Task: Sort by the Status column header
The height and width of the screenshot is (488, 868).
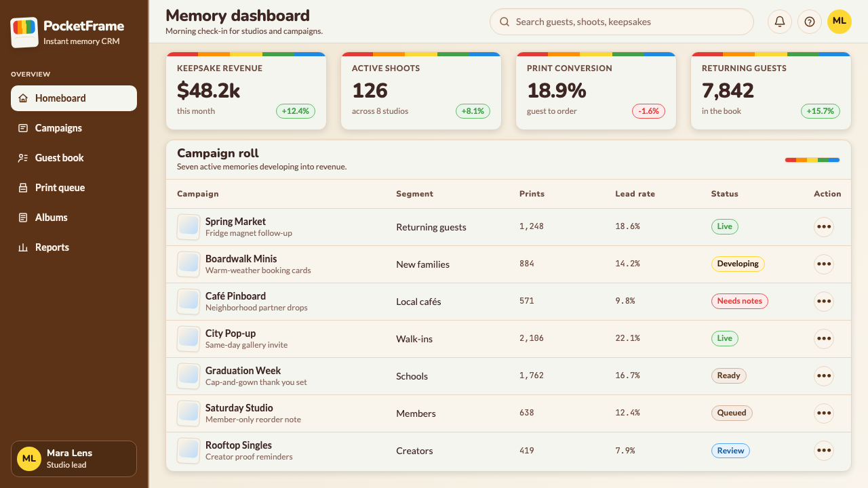Action: tap(724, 194)
